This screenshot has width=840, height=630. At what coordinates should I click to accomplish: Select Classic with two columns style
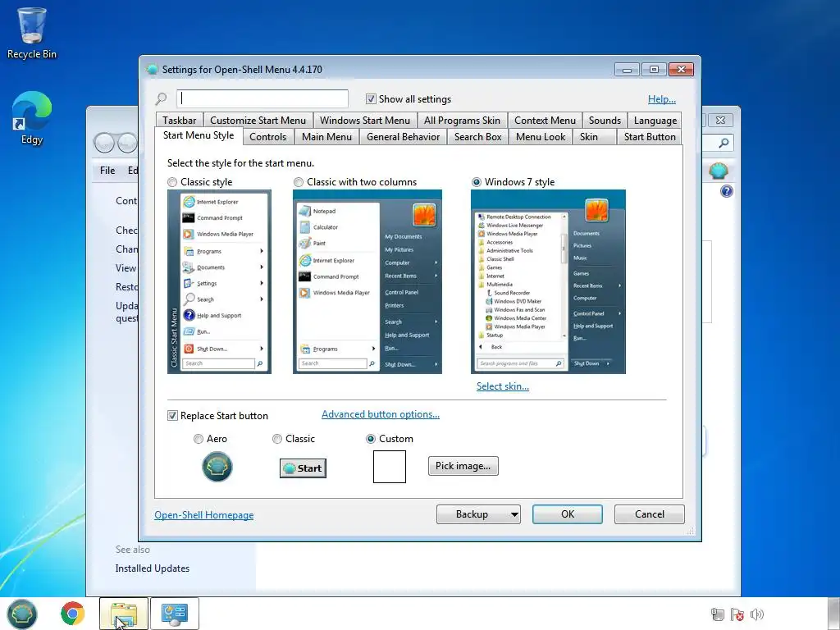pyautogui.click(x=299, y=182)
